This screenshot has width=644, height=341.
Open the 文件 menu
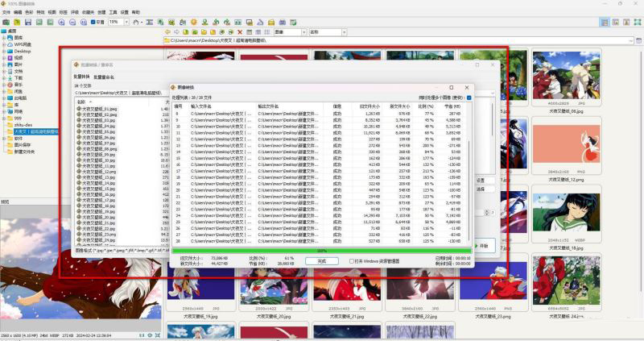pyautogui.click(x=6, y=12)
